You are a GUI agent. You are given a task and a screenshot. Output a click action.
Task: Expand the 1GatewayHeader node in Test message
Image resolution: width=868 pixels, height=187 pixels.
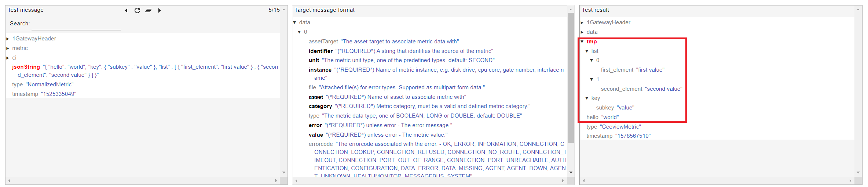coord(8,39)
